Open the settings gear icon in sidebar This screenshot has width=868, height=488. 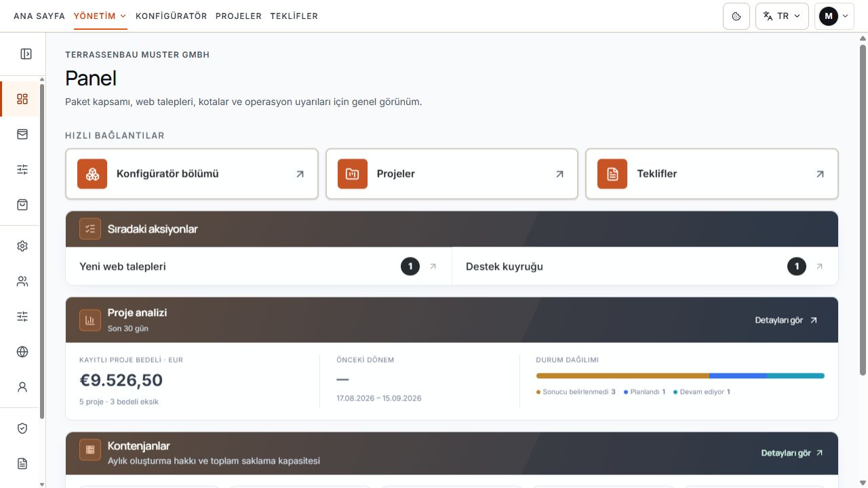click(x=22, y=246)
